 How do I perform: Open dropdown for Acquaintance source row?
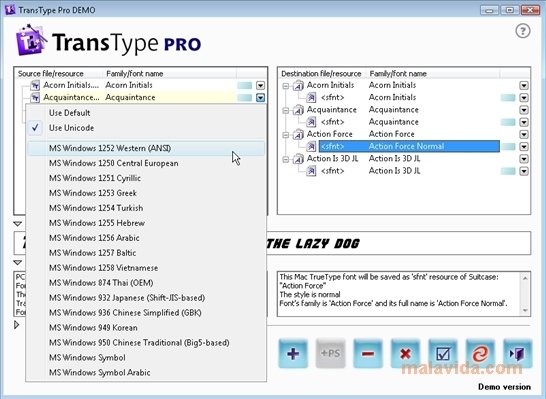260,98
